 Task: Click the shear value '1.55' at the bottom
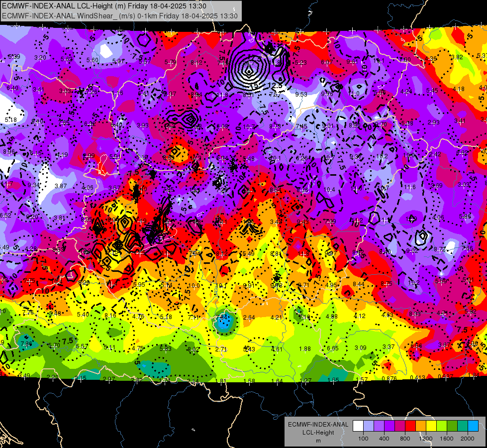333,380
